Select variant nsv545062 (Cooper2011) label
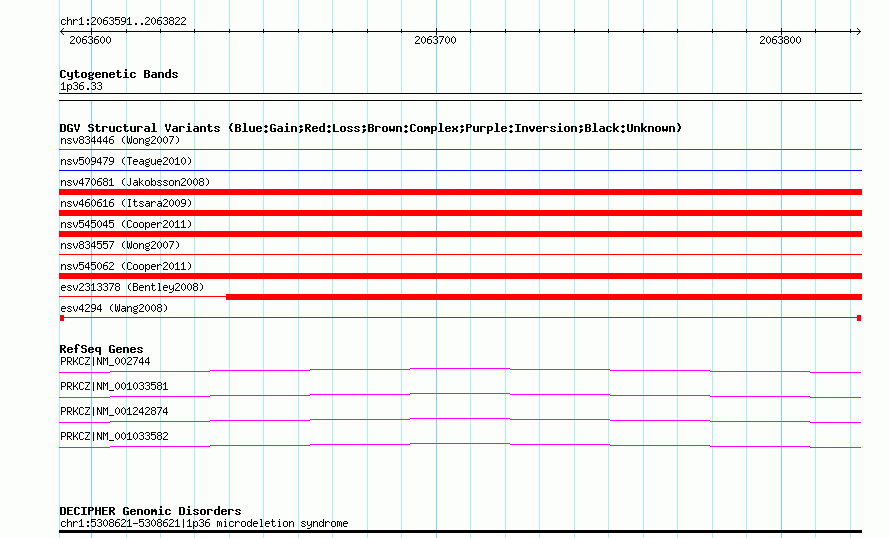 [126, 266]
